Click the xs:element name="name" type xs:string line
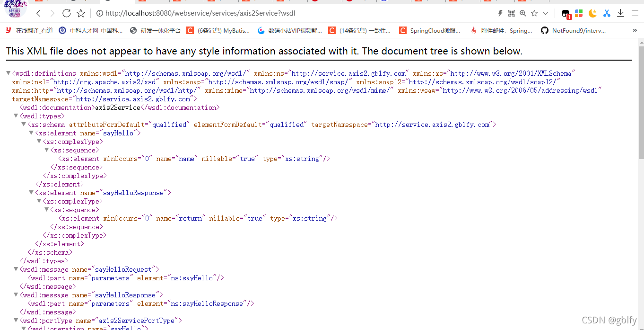The width and height of the screenshot is (644, 330). pyautogui.click(x=194, y=159)
